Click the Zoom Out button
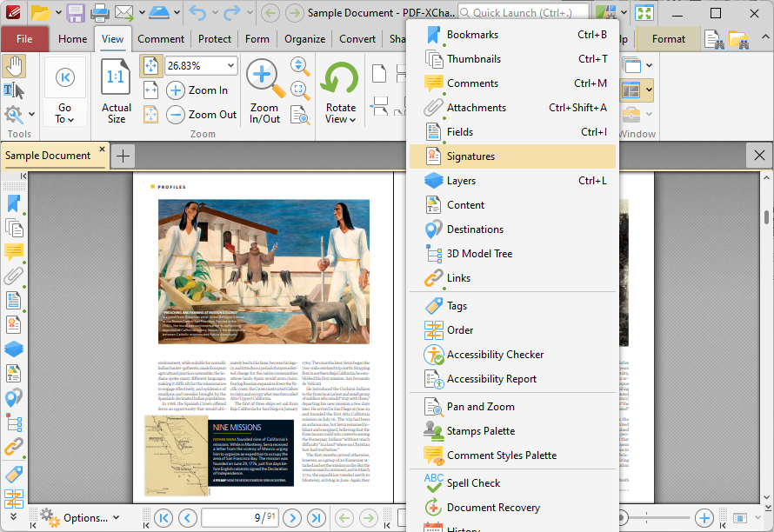774x532 pixels. coord(202,115)
